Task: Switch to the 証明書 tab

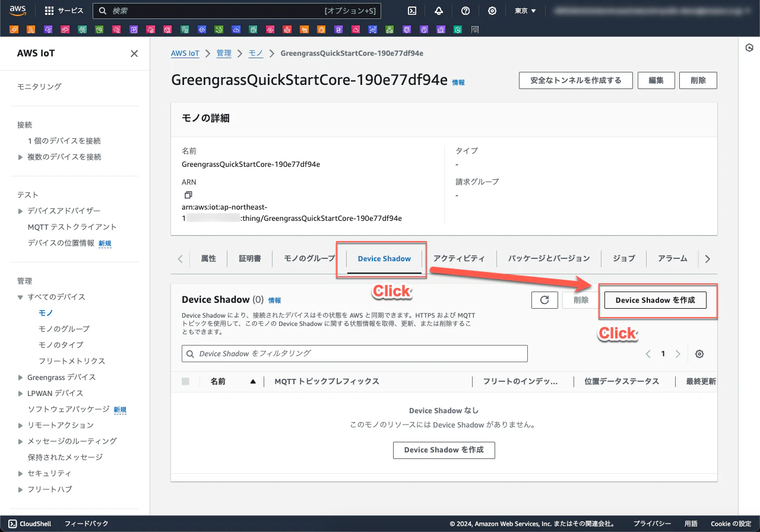Action: [250, 258]
